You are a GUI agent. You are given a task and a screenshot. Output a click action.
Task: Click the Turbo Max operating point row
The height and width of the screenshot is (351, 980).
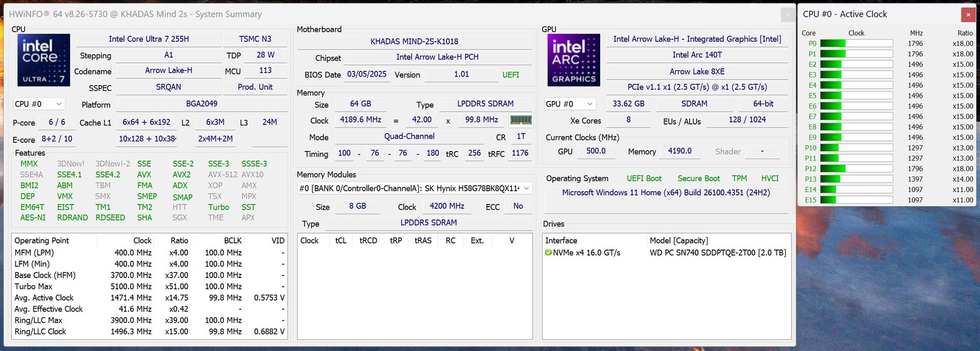coord(149,287)
